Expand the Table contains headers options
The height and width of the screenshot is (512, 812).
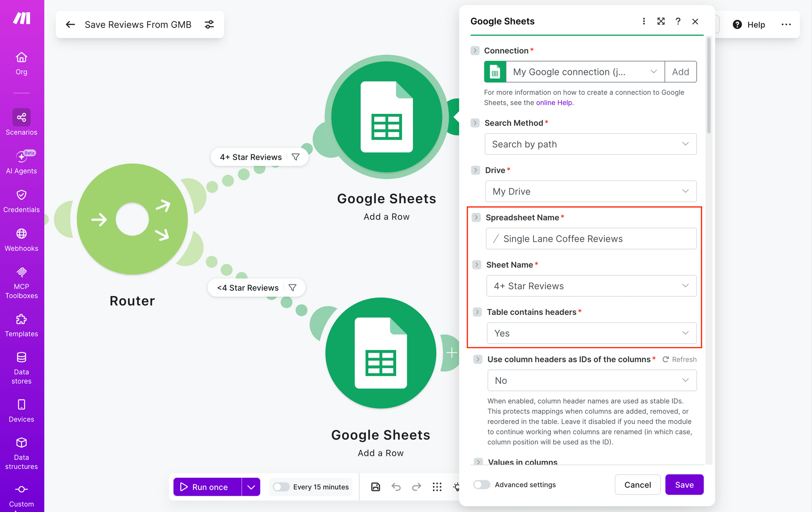[477, 312]
